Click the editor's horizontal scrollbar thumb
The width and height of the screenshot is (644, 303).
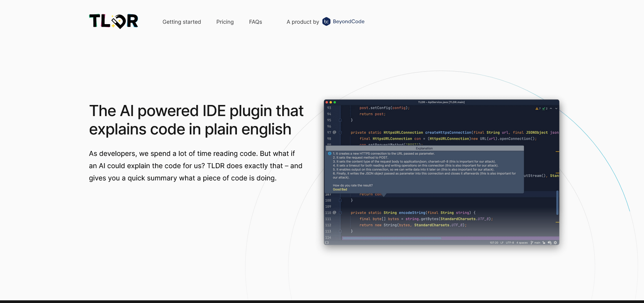click(391, 238)
